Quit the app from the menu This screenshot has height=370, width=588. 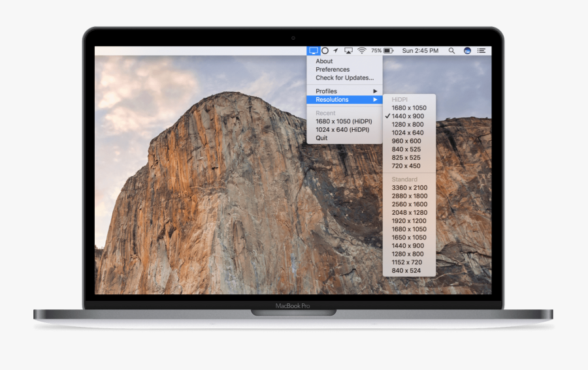[344, 138]
